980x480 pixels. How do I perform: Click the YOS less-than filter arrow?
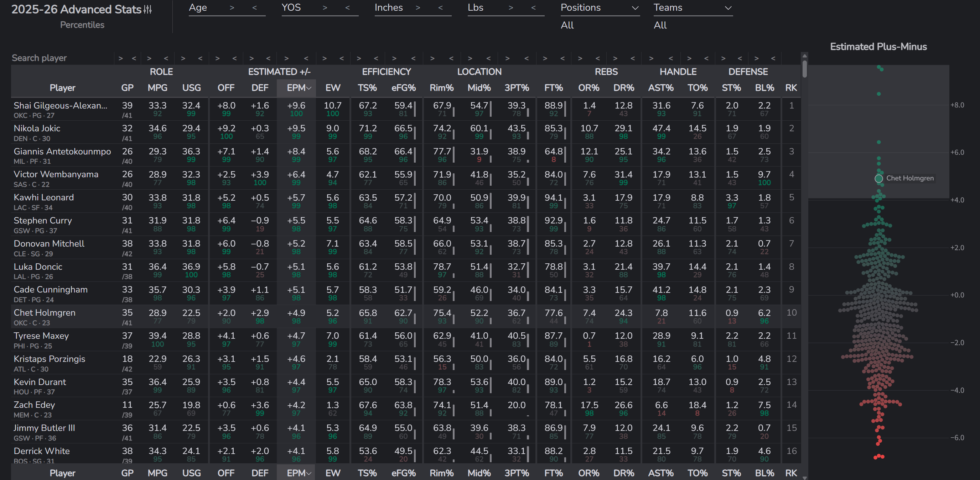tap(347, 8)
